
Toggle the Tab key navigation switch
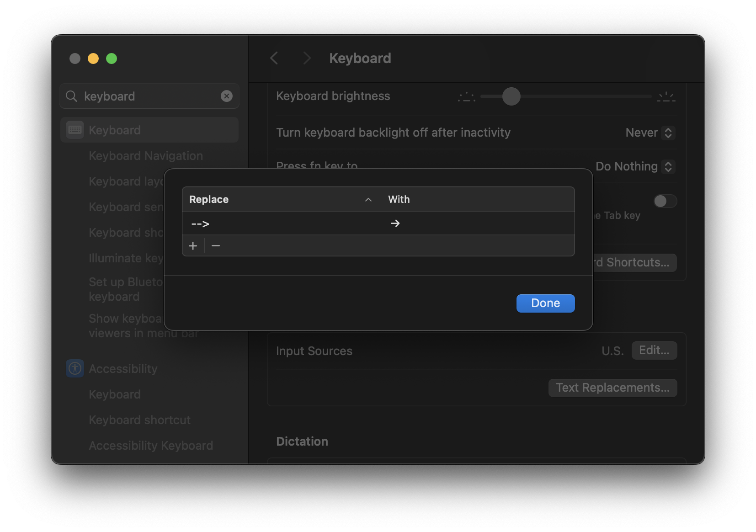click(665, 201)
